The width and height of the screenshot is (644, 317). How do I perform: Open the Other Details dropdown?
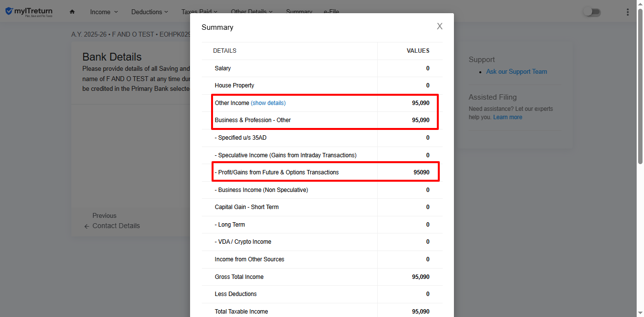coord(252,12)
